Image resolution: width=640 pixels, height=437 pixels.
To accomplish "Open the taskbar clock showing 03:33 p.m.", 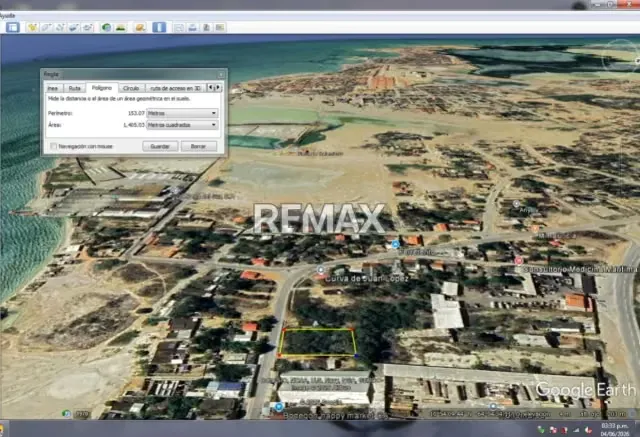I will pyautogui.click(x=614, y=430).
